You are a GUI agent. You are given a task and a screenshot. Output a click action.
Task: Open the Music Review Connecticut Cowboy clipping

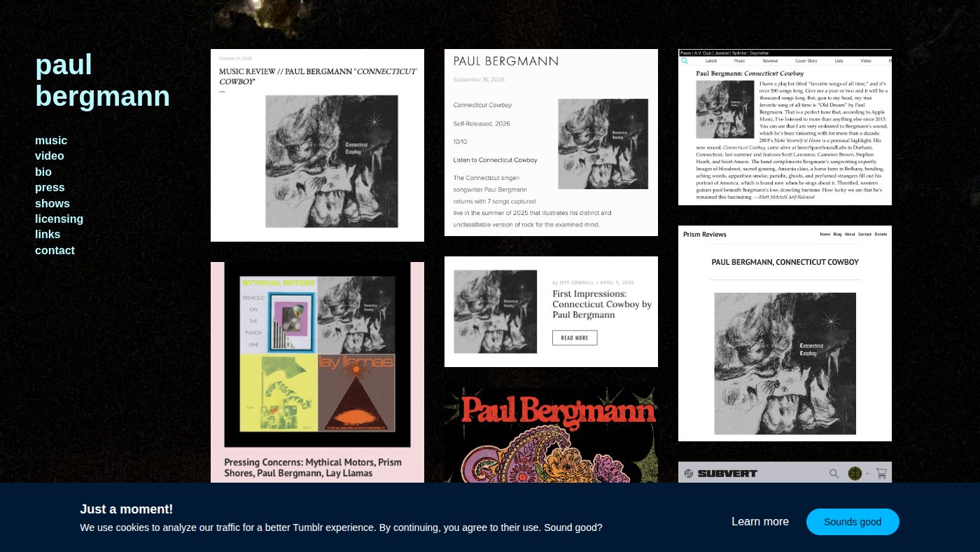pos(317,145)
